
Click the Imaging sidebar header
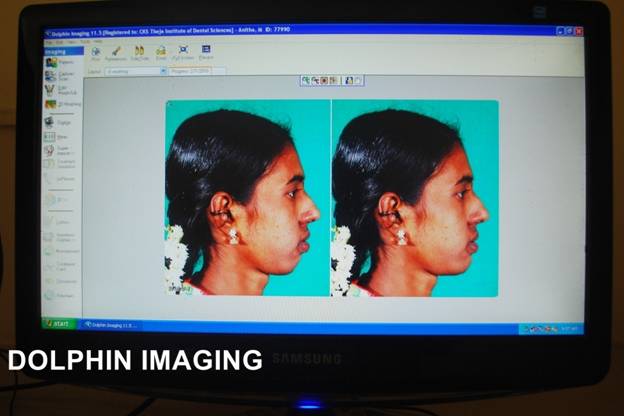point(64,52)
